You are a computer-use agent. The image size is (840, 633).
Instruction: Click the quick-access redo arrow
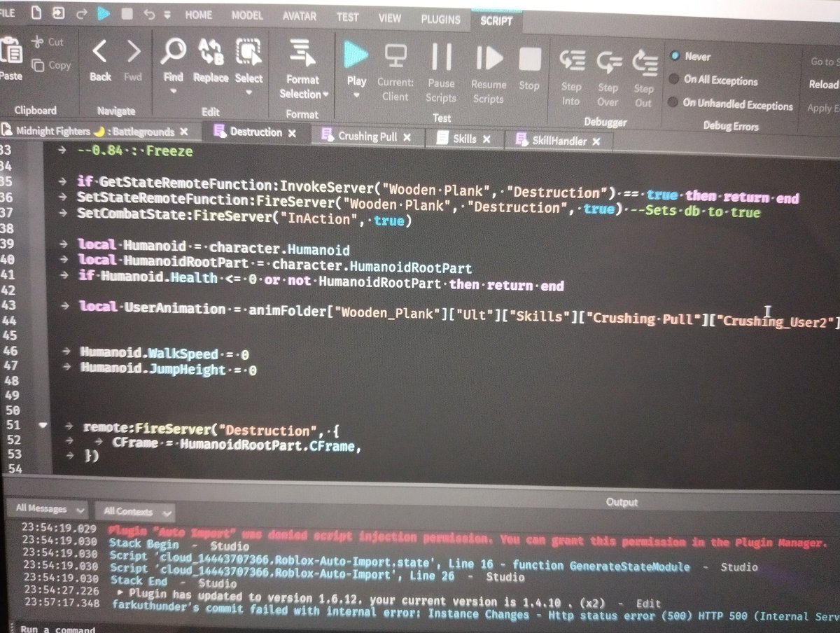coord(80,13)
